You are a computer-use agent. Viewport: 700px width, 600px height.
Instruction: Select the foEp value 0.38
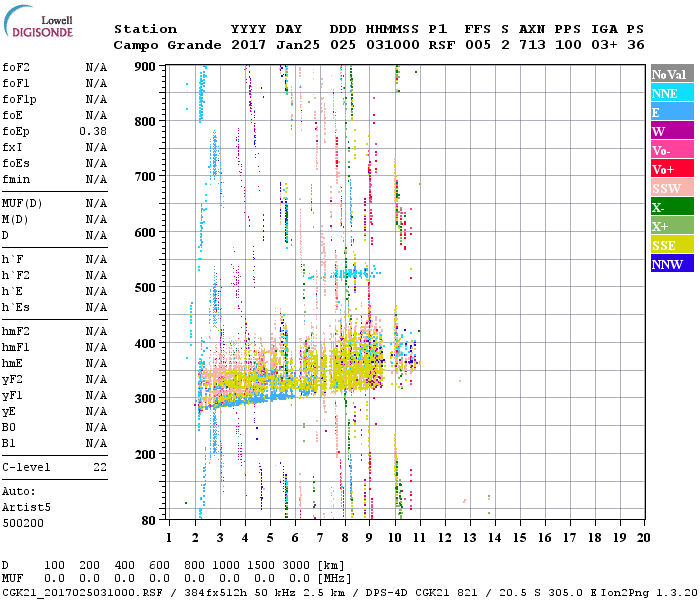tap(94, 131)
